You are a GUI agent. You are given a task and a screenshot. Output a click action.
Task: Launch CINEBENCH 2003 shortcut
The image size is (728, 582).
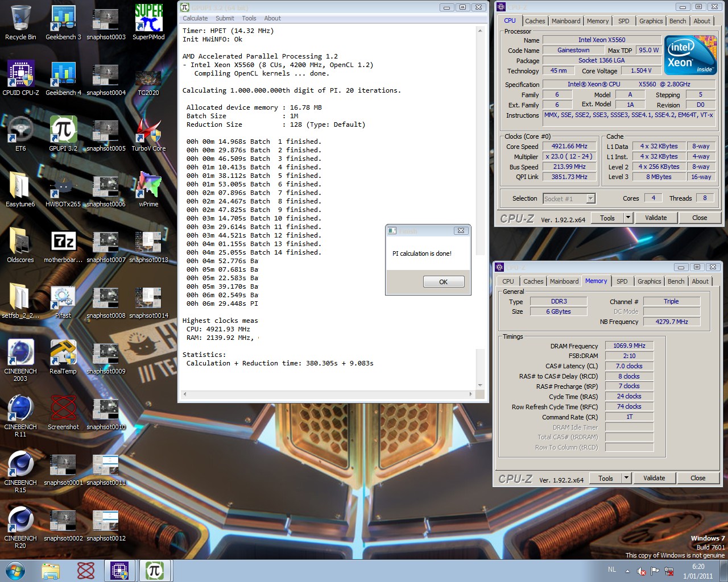click(20, 360)
